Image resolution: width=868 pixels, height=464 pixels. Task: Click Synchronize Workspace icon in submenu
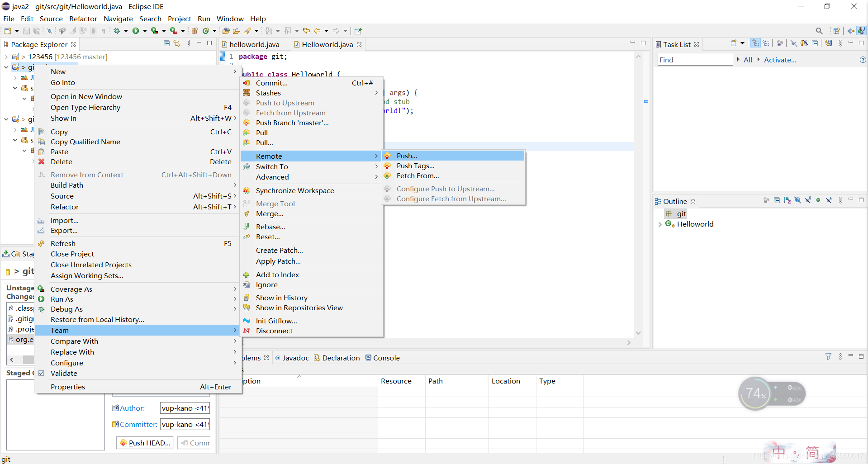pyautogui.click(x=247, y=191)
